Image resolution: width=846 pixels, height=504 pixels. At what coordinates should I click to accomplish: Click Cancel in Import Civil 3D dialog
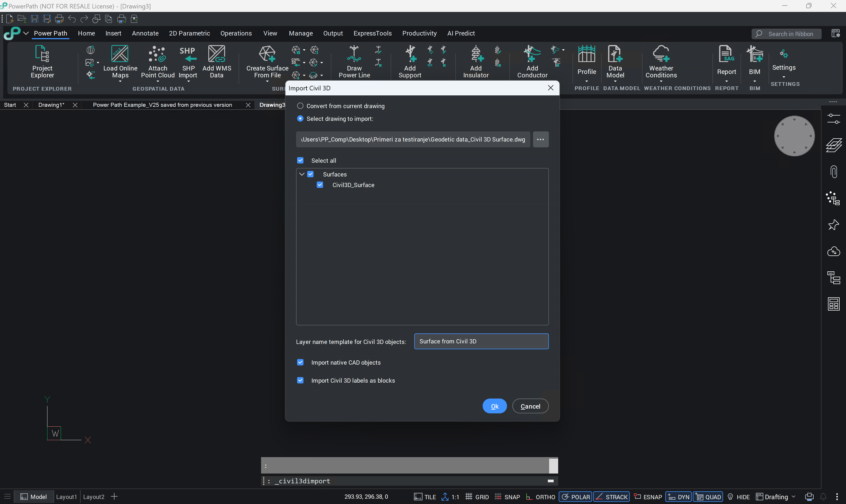[530, 406]
